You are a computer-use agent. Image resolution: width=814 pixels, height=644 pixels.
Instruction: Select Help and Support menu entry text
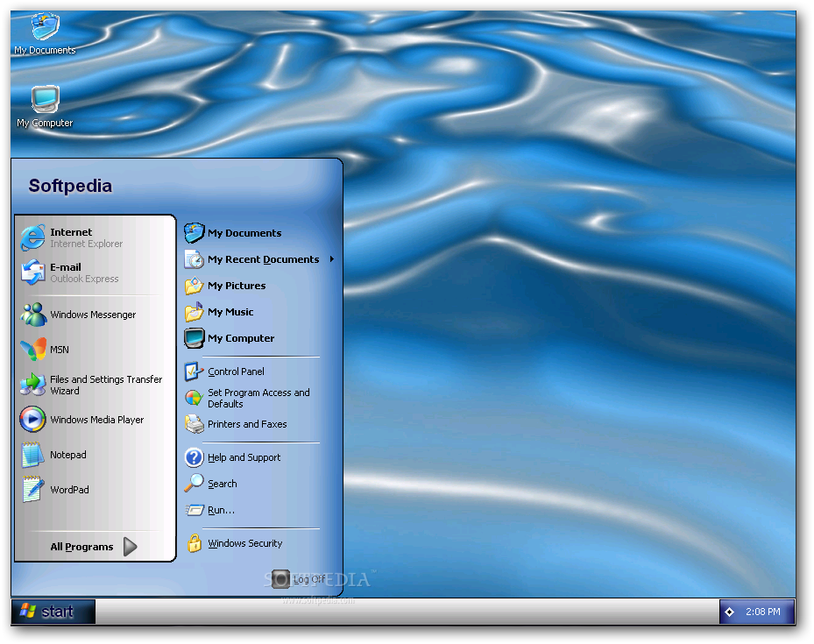coord(244,457)
